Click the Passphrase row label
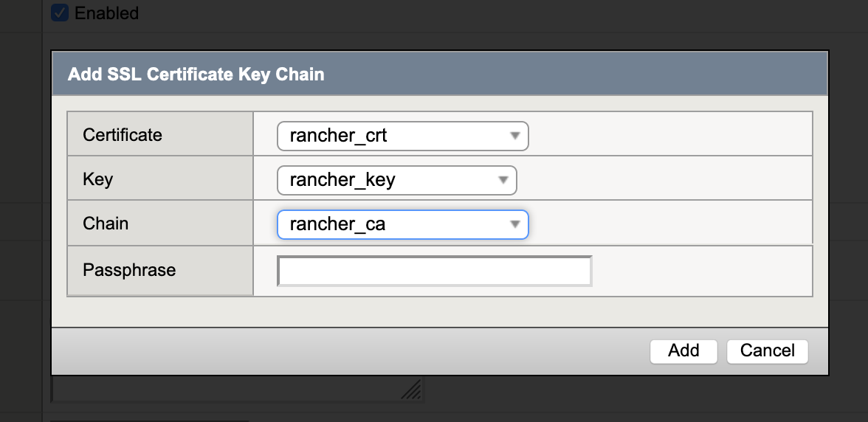The image size is (868, 422). pyautogui.click(x=129, y=270)
